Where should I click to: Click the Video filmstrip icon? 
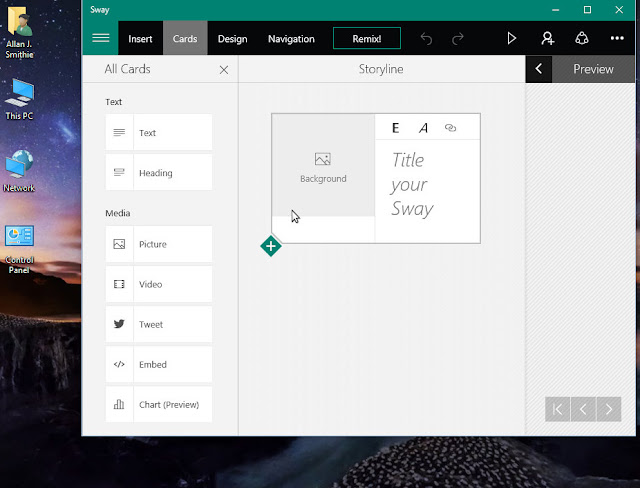click(x=119, y=284)
